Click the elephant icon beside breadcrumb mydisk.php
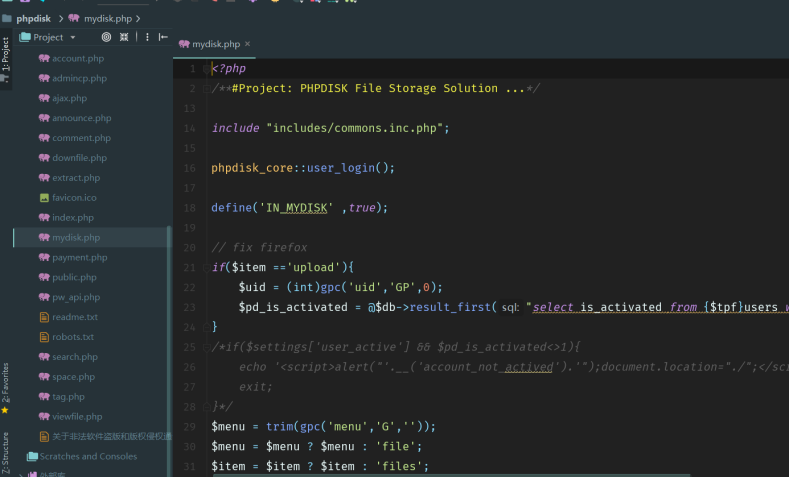The image size is (789, 478). click(x=74, y=18)
